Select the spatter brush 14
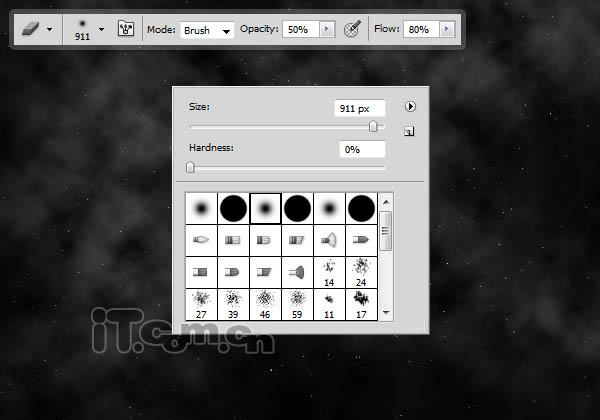This screenshot has height=420, width=600. click(x=329, y=272)
